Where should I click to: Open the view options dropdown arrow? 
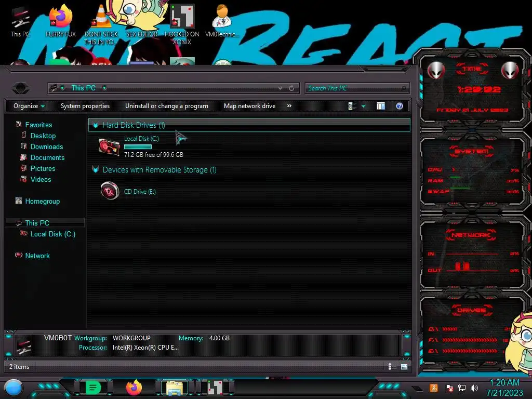point(363,106)
